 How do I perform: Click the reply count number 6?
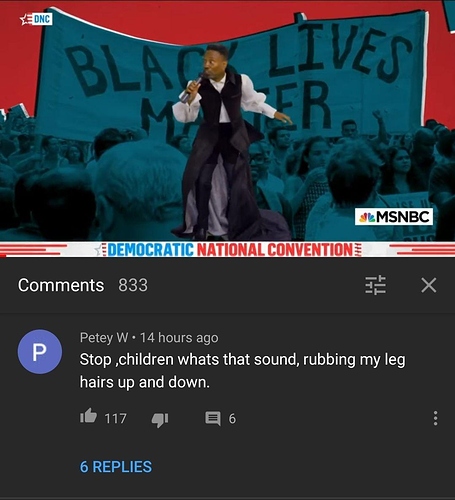point(232,419)
